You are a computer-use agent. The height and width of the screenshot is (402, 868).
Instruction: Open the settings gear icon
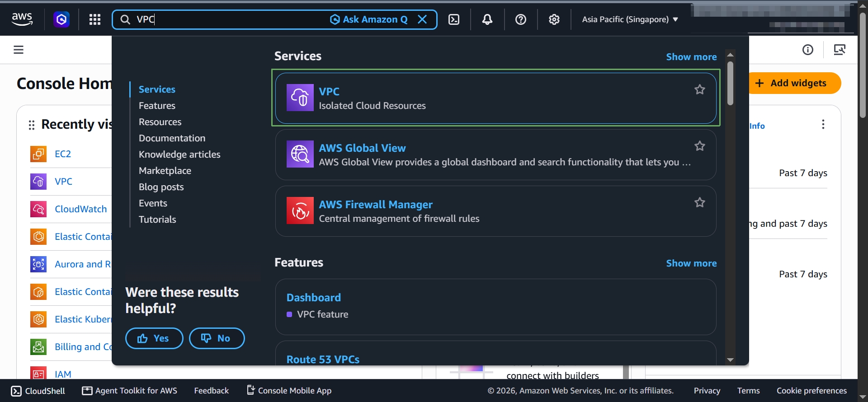pyautogui.click(x=554, y=19)
